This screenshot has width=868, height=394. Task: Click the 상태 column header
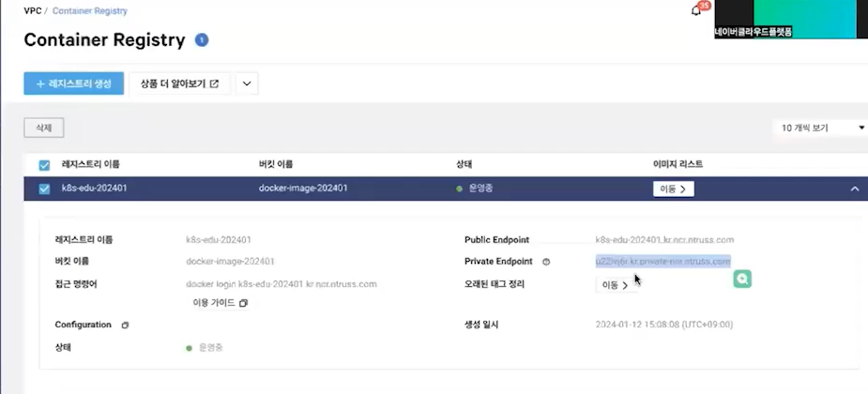pos(464,164)
